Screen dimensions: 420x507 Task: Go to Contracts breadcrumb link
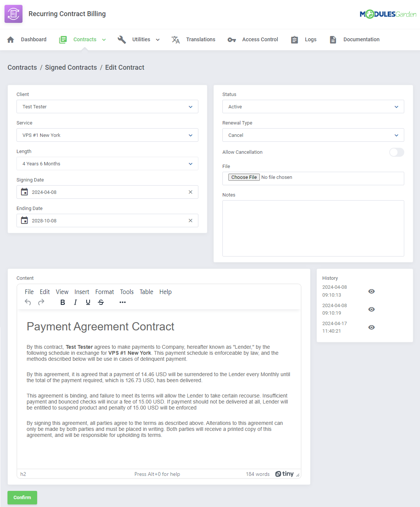point(22,67)
